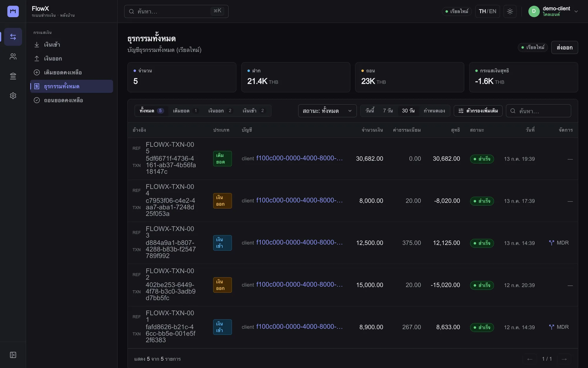Click the demo-client avatar circle
The height and width of the screenshot is (368, 588).
534,11
